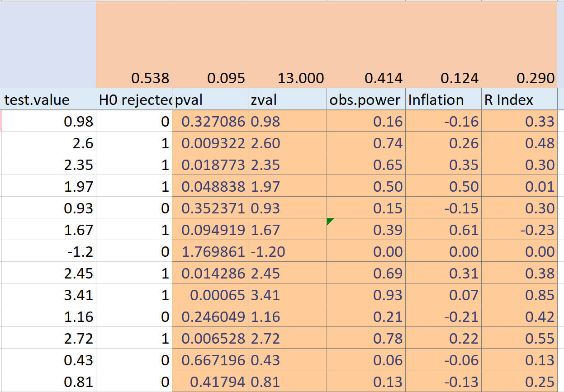
Task: Click the 0.290 summary cell above R Index
Action: [x=519, y=78]
